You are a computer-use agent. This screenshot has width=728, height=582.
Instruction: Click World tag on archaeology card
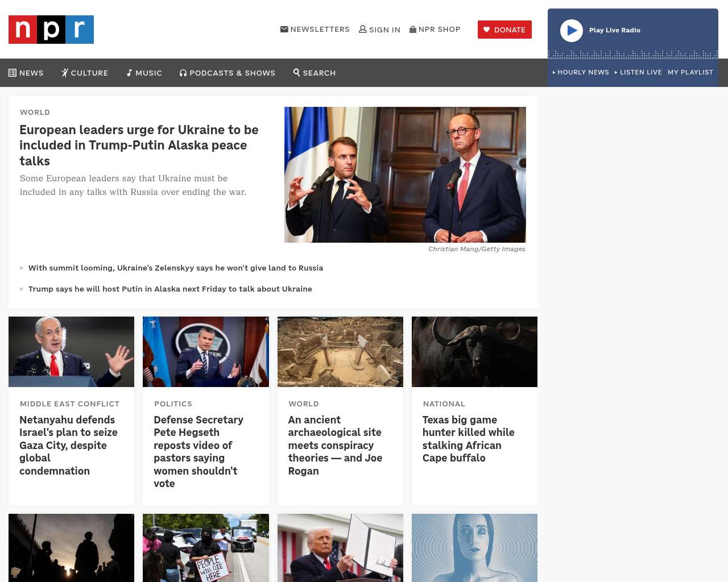[303, 404]
